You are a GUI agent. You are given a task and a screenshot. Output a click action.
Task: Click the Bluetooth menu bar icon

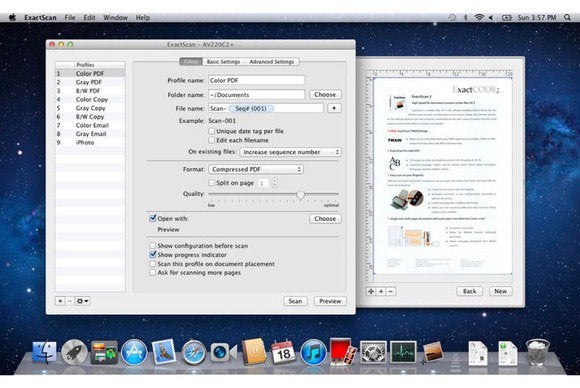point(466,17)
